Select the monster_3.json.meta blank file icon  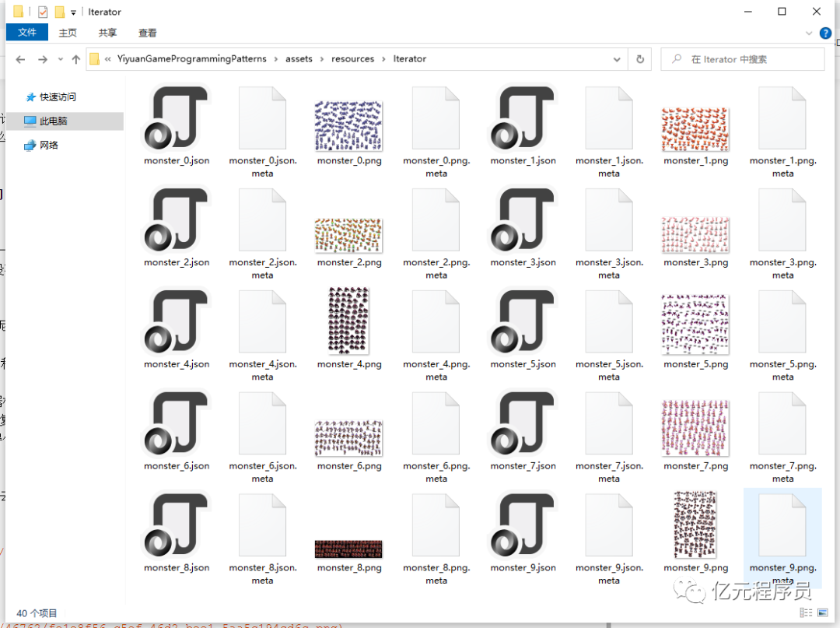(x=609, y=219)
